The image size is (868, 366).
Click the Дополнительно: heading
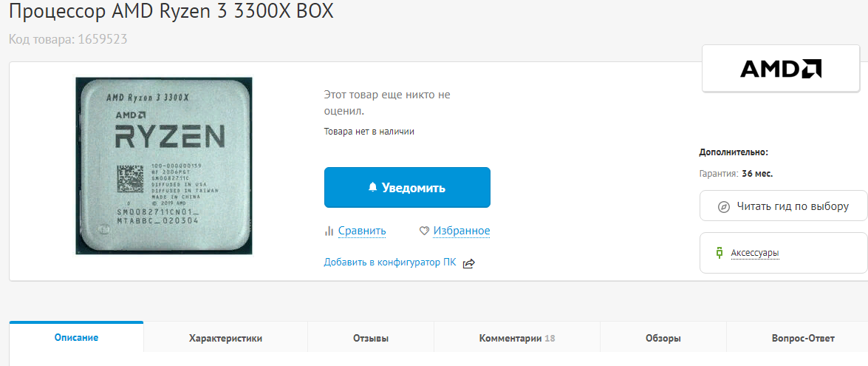tap(734, 152)
